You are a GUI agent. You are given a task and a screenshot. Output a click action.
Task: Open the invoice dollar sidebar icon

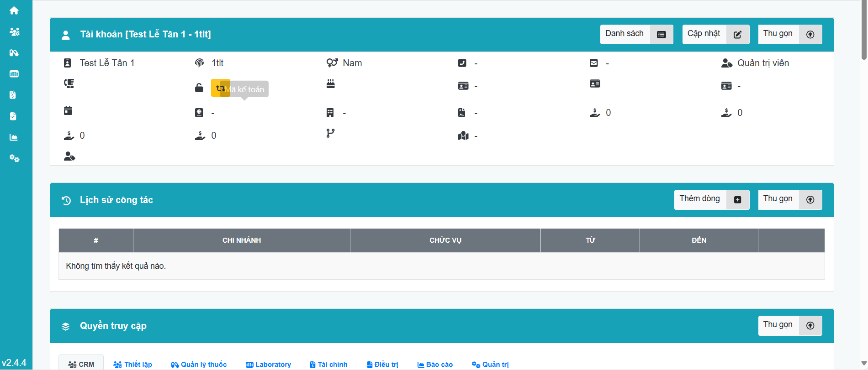pos(13,95)
